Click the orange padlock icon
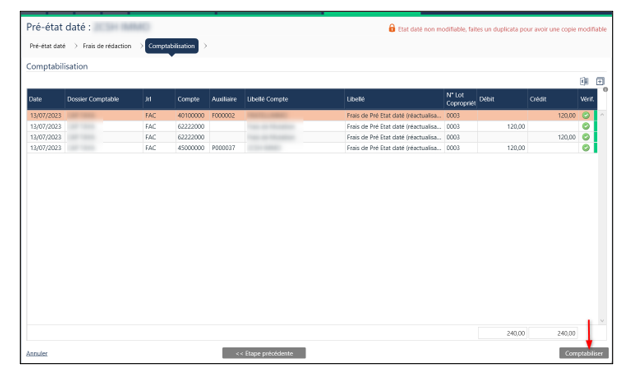This screenshot has width=629, height=370. pyautogui.click(x=392, y=28)
